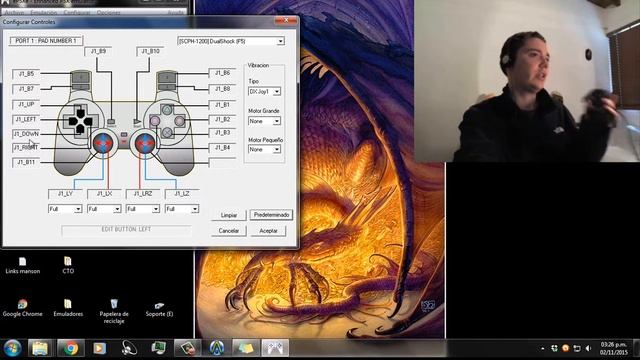The width and height of the screenshot is (640, 360).
Task: Expand the Tipo vibration dropdown
Action: [x=264, y=91]
